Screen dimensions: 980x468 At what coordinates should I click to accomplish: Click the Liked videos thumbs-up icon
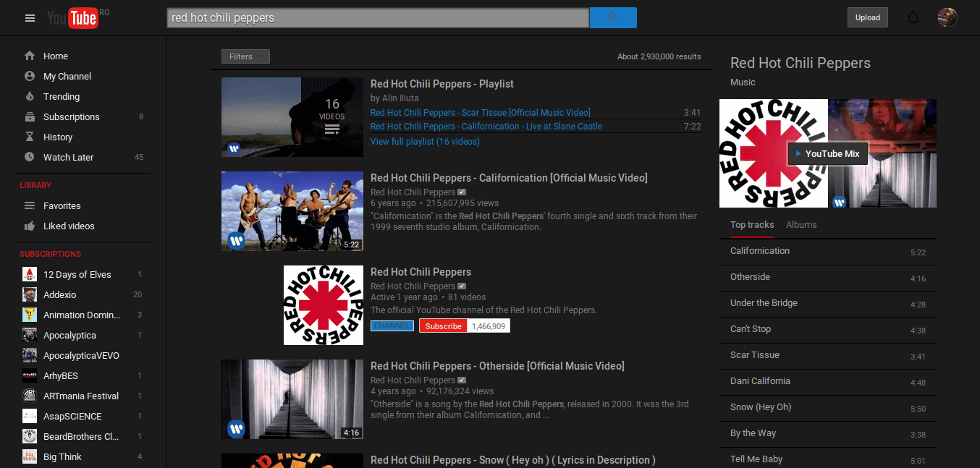(x=30, y=226)
